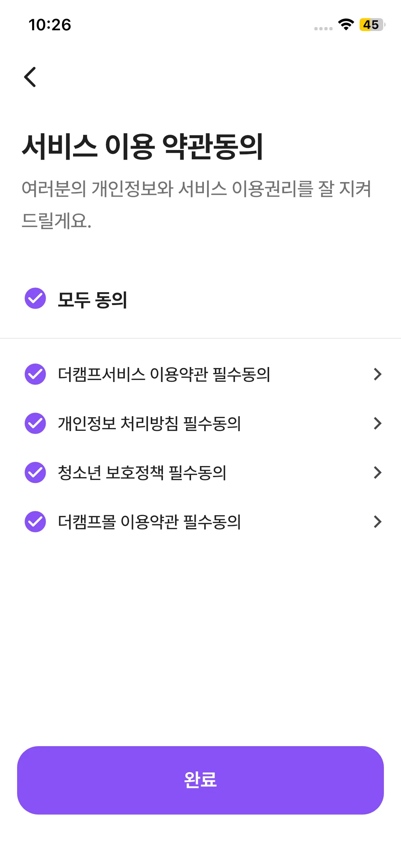
Task: Toggle 더캠프몰 이용약관 필수동의 checkmark
Action: [35, 522]
